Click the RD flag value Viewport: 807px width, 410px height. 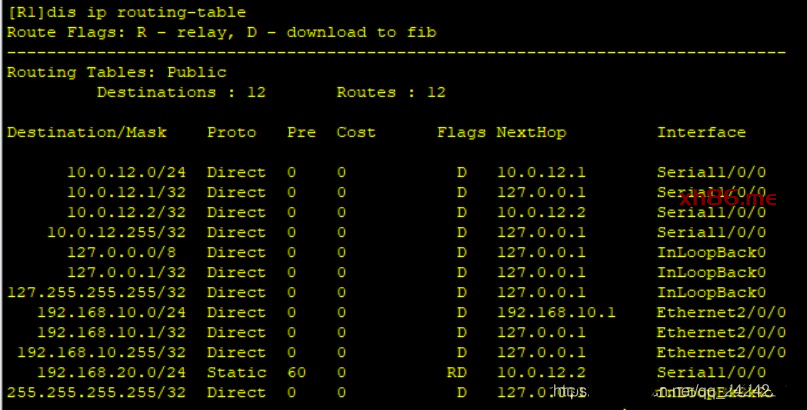456,372
